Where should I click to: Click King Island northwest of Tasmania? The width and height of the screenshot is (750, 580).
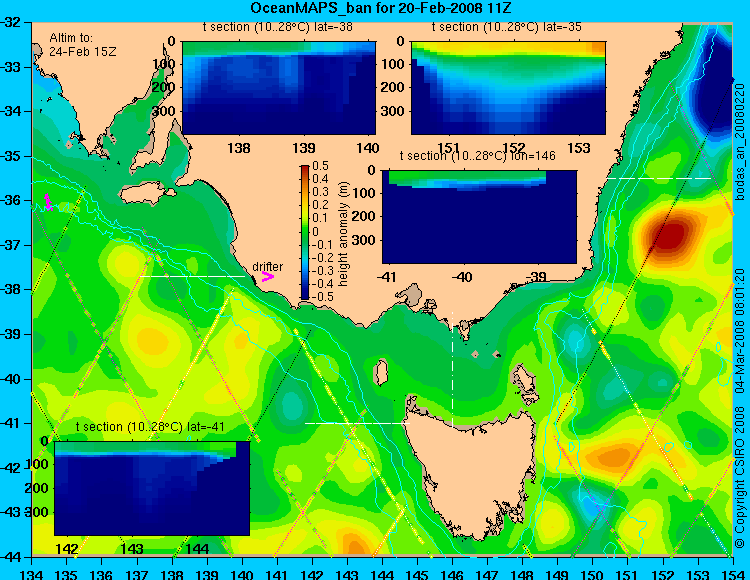381,372
